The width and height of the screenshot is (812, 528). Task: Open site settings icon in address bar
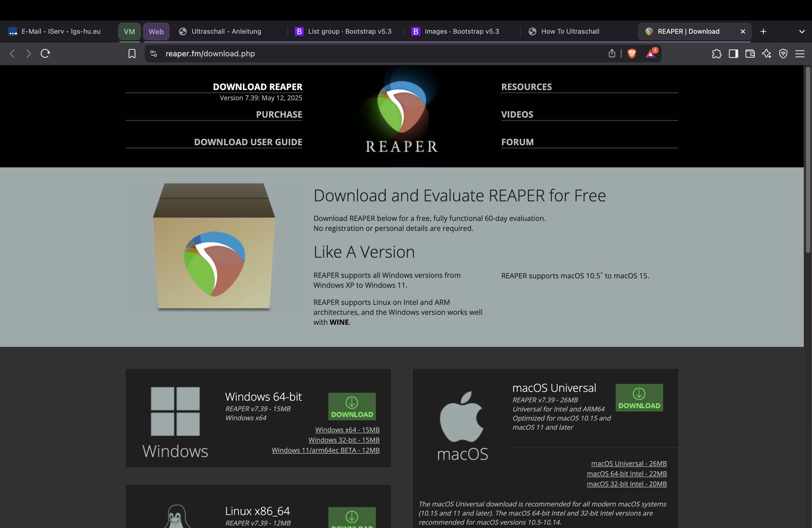pyautogui.click(x=154, y=54)
